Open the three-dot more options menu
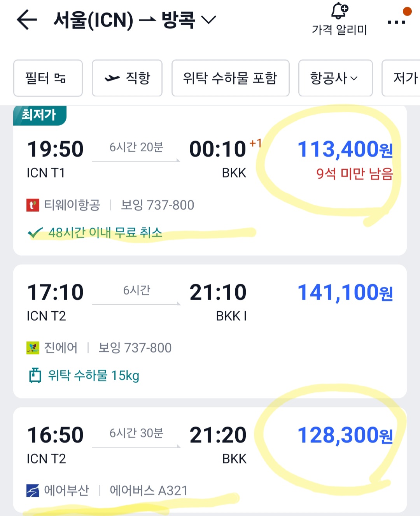This screenshot has height=516, width=420. click(396, 22)
